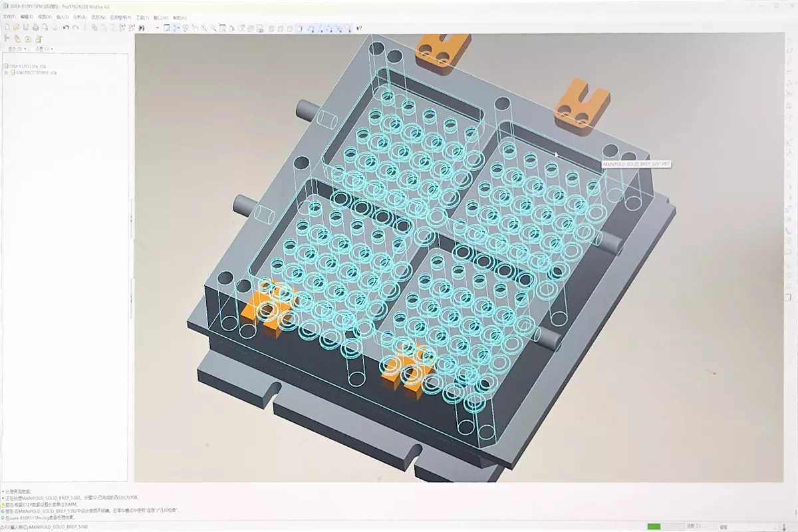Select the top assembly in model tree
The width and height of the screenshot is (798, 532).
point(28,66)
